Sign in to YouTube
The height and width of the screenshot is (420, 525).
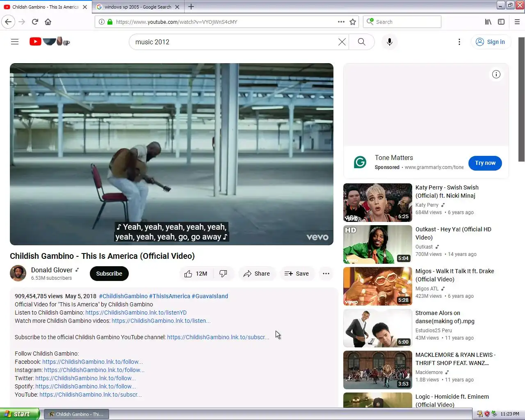(491, 42)
